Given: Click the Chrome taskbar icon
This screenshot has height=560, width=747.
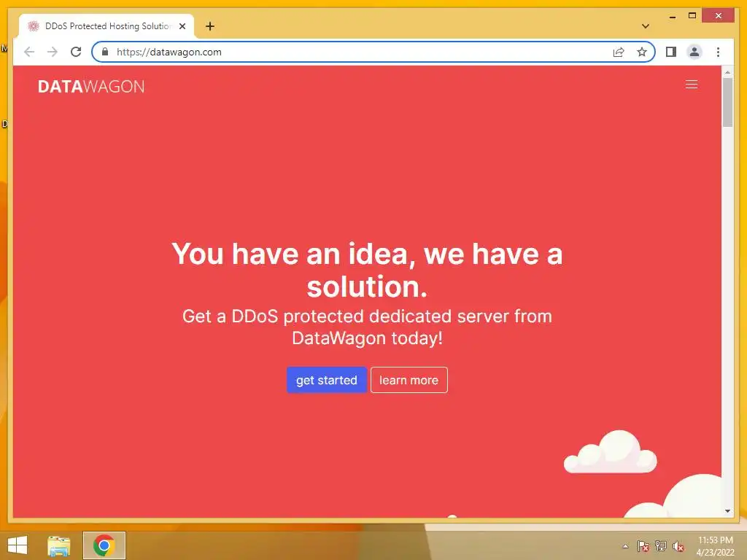Looking at the screenshot, I should 104,545.
